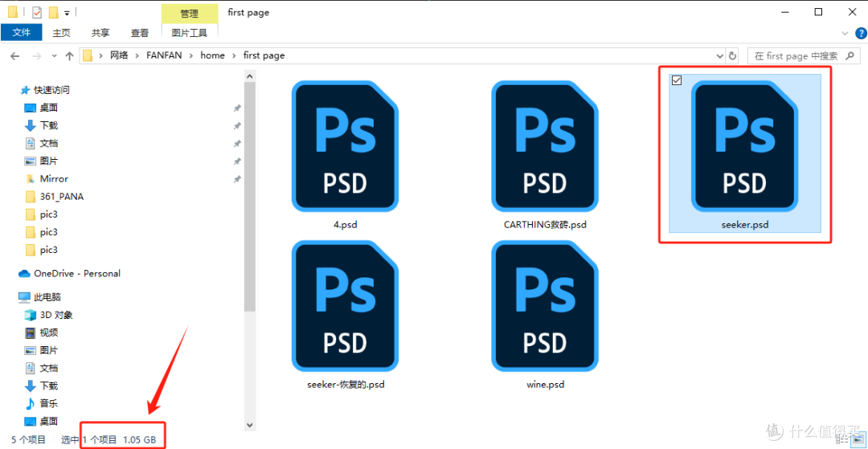Click the folder icon in the address bar
The image size is (868, 449).
tap(88, 55)
